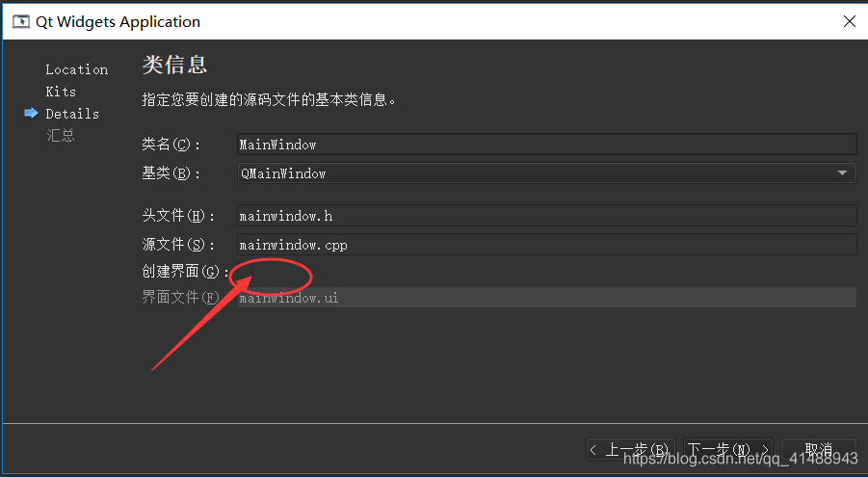The height and width of the screenshot is (477, 868).
Task: Click the 界面文件(F) label
Action: (180, 298)
